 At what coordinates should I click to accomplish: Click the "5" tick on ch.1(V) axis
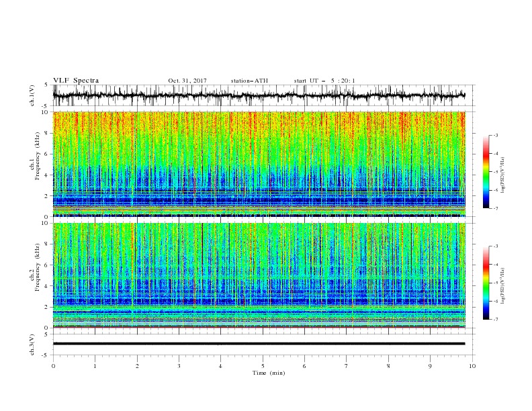tap(47, 85)
